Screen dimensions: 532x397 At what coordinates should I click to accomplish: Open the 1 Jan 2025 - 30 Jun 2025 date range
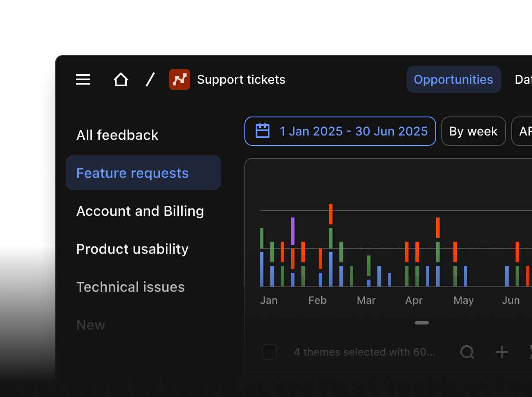tap(353, 131)
